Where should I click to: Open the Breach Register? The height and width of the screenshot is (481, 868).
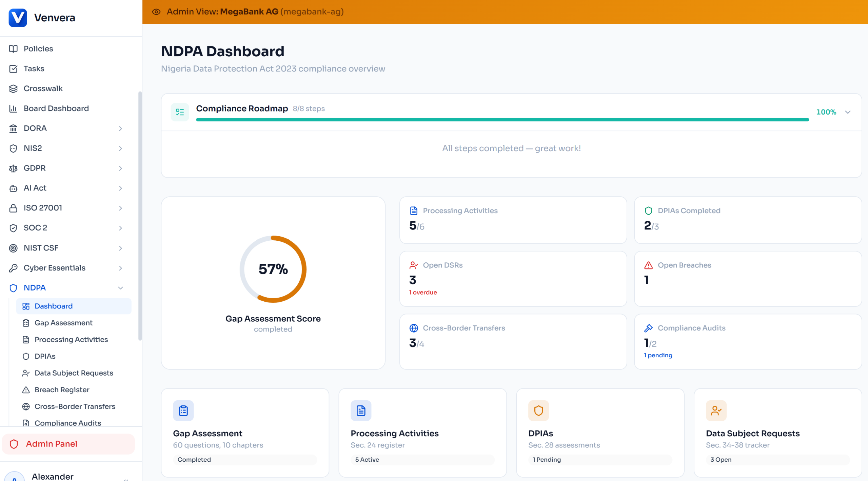point(62,389)
